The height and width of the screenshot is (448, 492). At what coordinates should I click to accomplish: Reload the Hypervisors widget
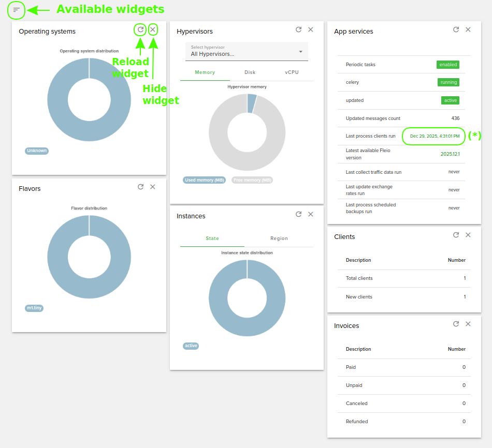pyautogui.click(x=299, y=30)
